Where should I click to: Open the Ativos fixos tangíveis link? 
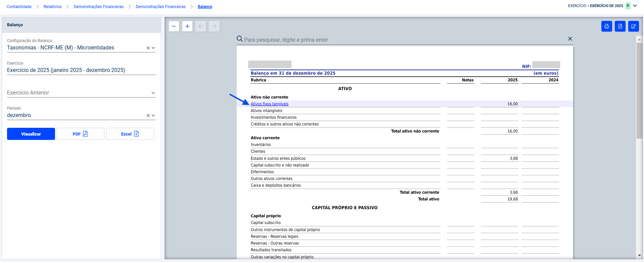[x=270, y=104]
